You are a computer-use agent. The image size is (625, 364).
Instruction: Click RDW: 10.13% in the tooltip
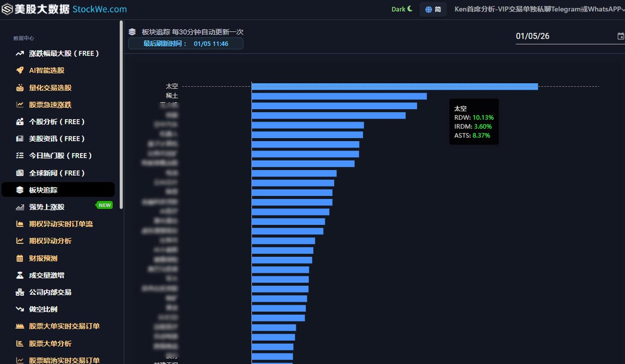(474, 118)
